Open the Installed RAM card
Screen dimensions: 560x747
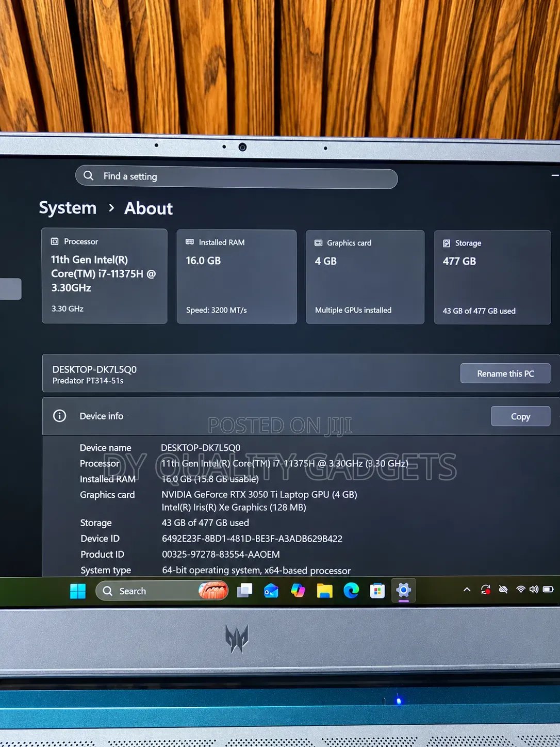pos(237,277)
